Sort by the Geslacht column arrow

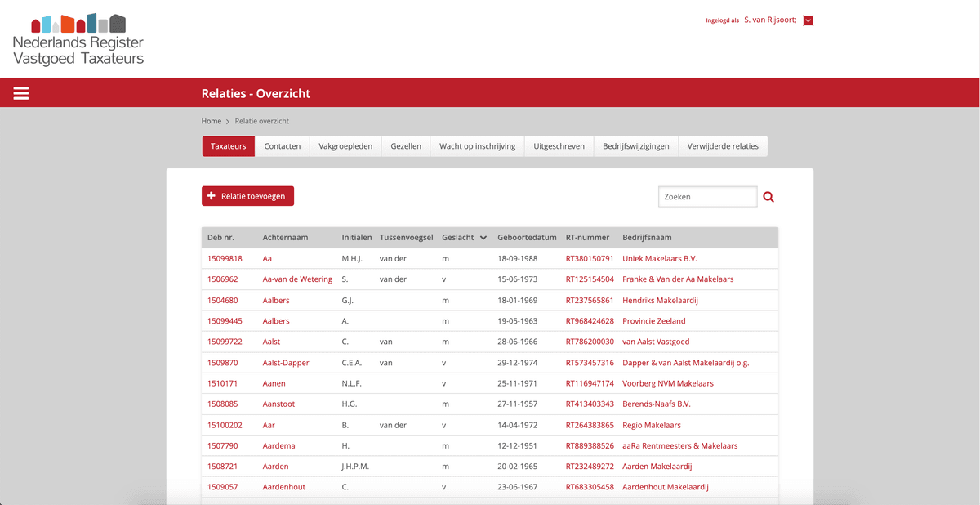click(x=483, y=238)
